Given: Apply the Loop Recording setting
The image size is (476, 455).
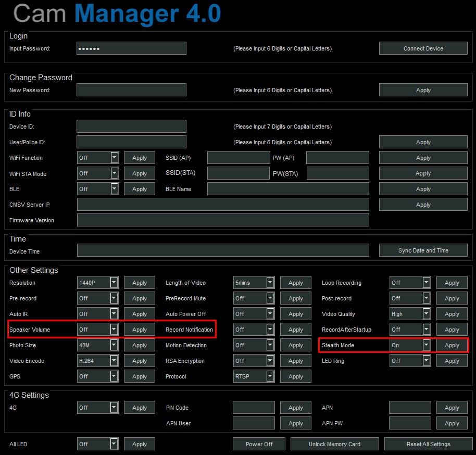Looking at the screenshot, I should coord(452,283).
